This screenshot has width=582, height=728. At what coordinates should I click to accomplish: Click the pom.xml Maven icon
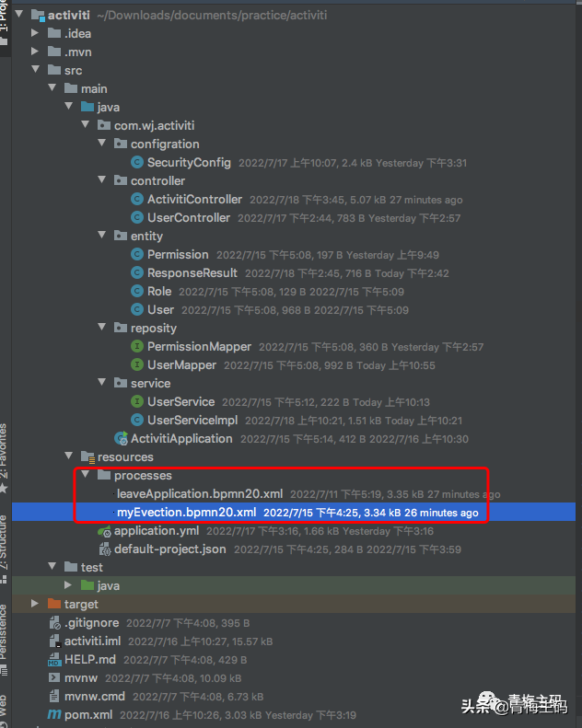tap(54, 714)
